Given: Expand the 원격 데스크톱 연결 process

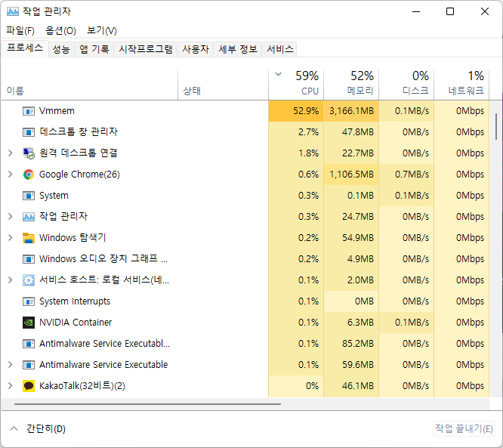Looking at the screenshot, I should [11, 153].
